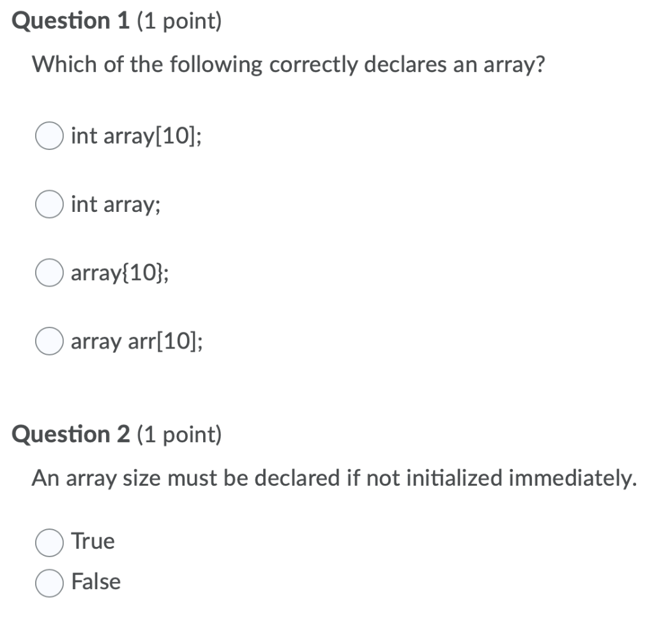The width and height of the screenshot is (654, 644).
Task: Select True for Question 2
Action: (49, 541)
